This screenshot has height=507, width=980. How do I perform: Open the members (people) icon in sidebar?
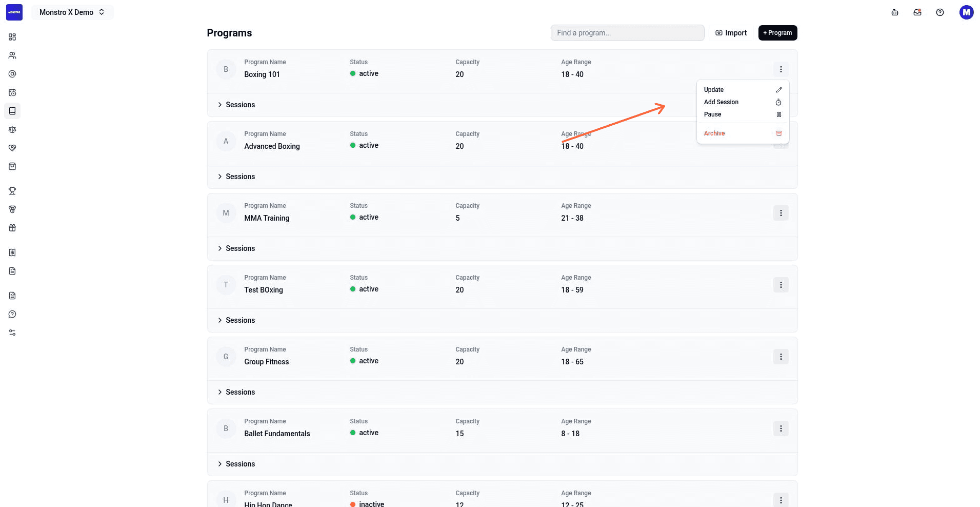(x=12, y=55)
